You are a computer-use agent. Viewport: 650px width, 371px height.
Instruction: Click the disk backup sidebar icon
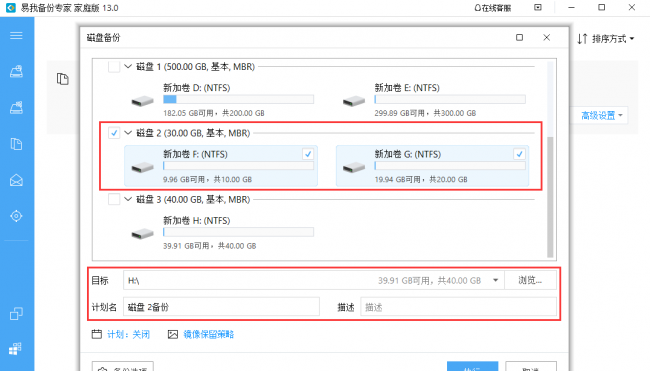[16, 71]
